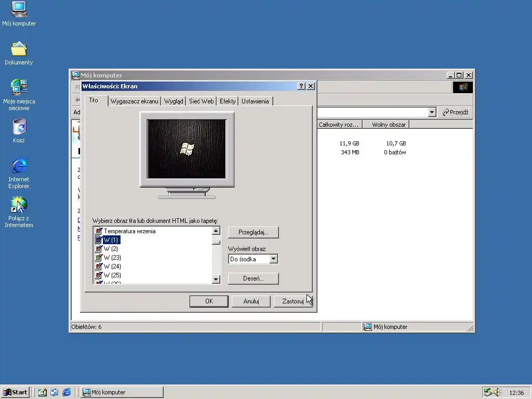The image size is (532, 399).
Task: Open the Mój komputer desktop icon
Action: [x=19, y=14]
